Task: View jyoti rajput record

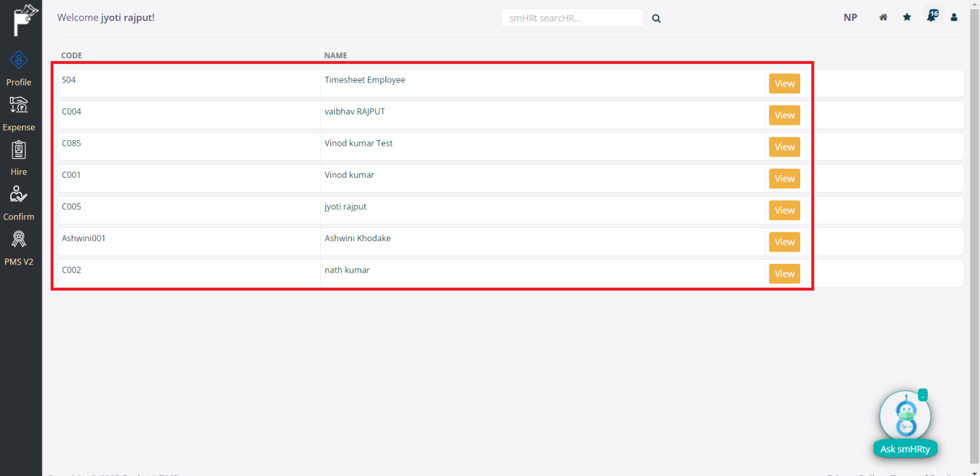Action: coord(784,210)
